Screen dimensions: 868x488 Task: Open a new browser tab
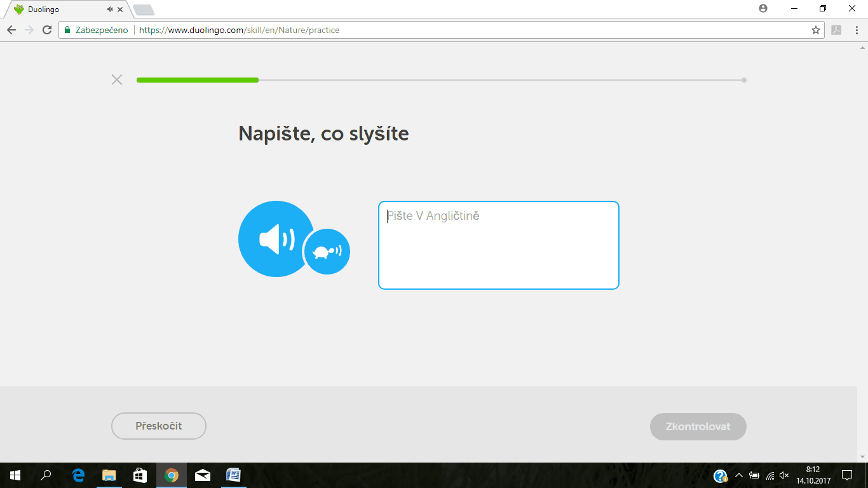(144, 10)
